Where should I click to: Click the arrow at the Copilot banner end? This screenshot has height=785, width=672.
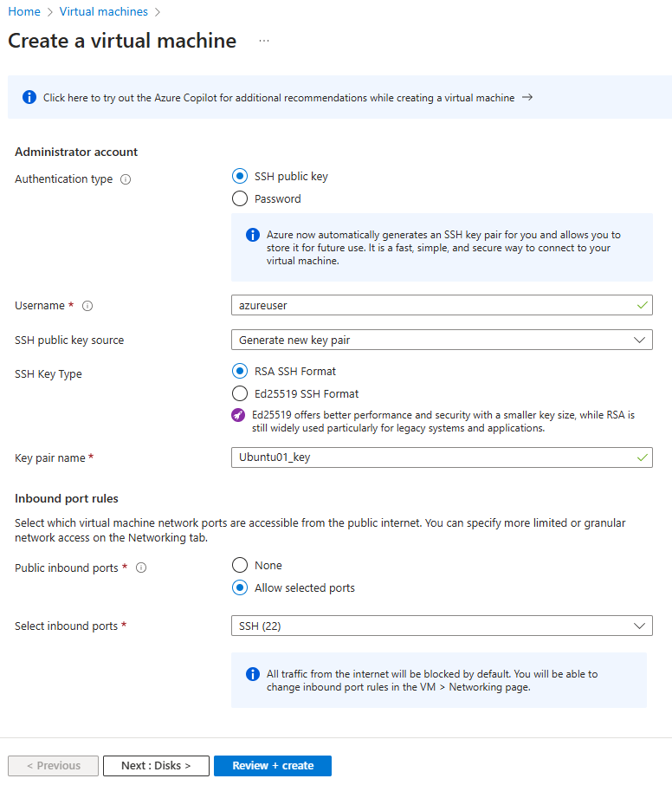point(527,97)
